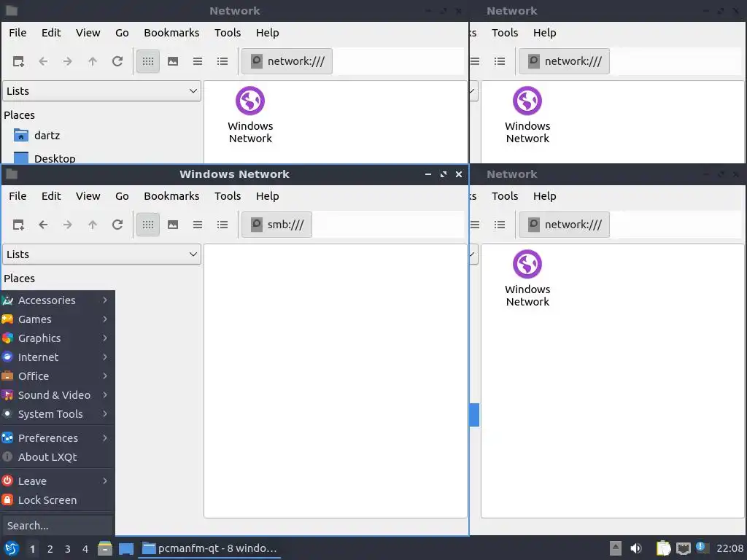Expand Office submenu

57,376
